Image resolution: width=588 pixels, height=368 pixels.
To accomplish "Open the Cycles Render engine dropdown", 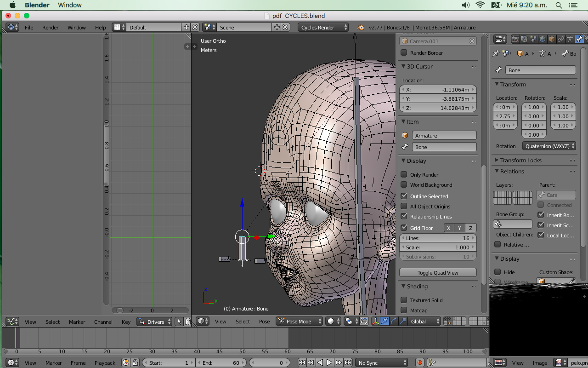I will tap(323, 27).
